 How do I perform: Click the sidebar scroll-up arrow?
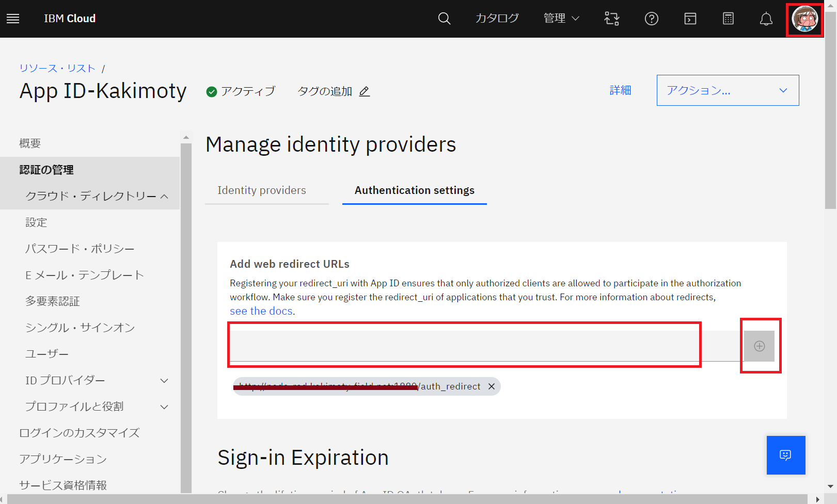[x=186, y=137]
